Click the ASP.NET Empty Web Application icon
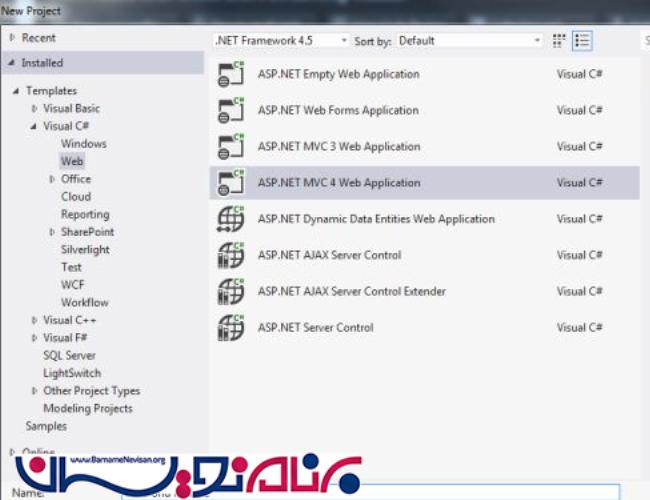 (231, 75)
